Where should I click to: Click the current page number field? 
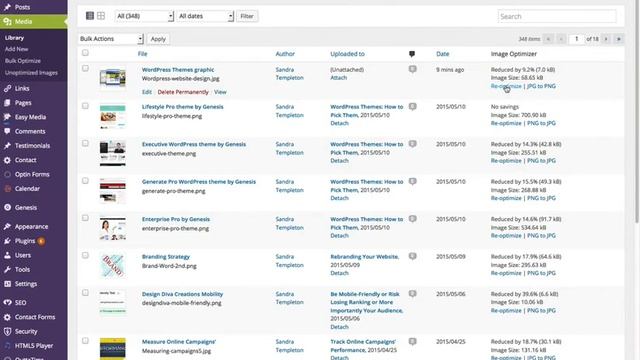[576, 39]
